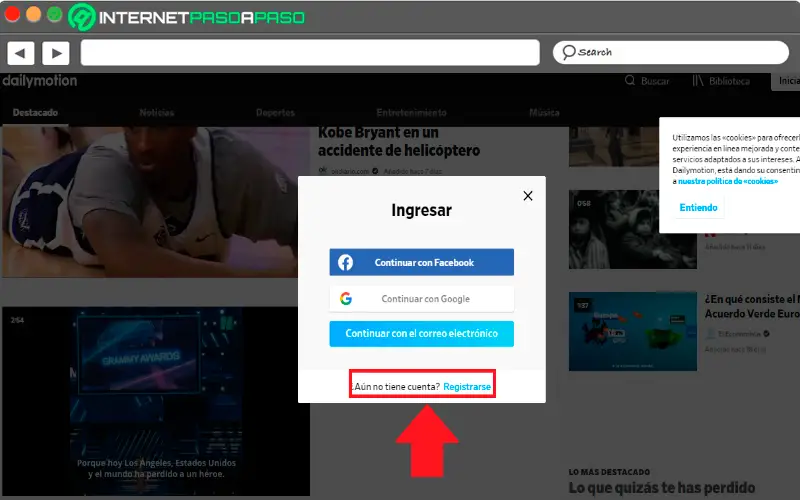The height and width of the screenshot is (500, 800).
Task: Open the Acuerdo Verde Europeo map thumbnail
Action: pyautogui.click(x=633, y=331)
